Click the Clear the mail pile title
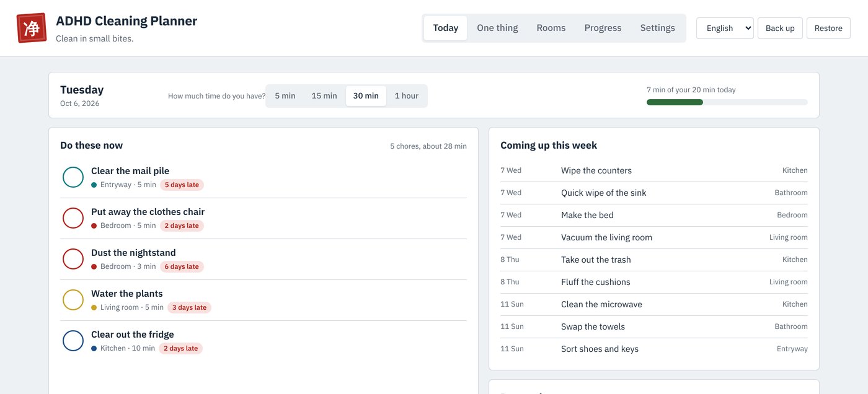Viewport: 868px width, 394px height. [x=130, y=171]
